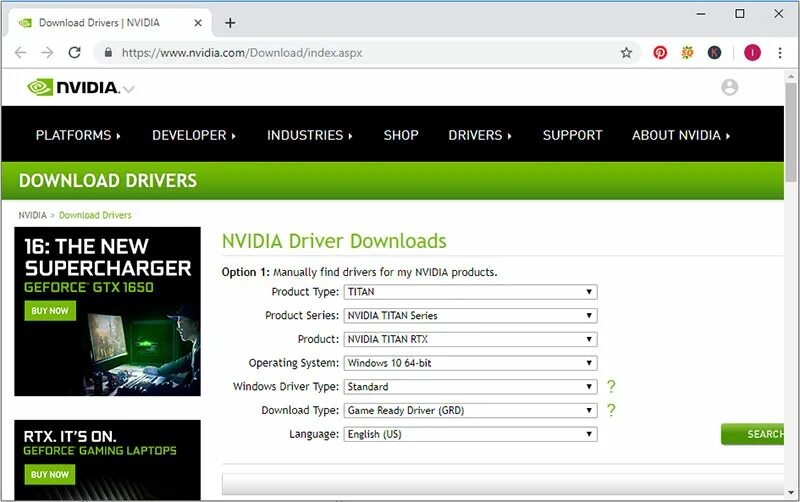This screenshot has width=800, height=502.
Task: Open Operating System dropdown
Action: coord(470,363)
